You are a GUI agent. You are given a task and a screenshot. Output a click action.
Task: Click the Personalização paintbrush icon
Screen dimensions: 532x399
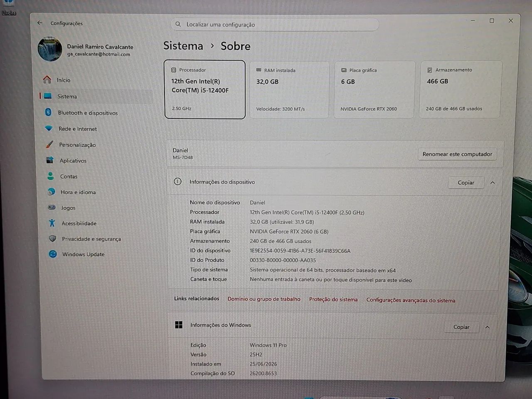coord(49,144)
